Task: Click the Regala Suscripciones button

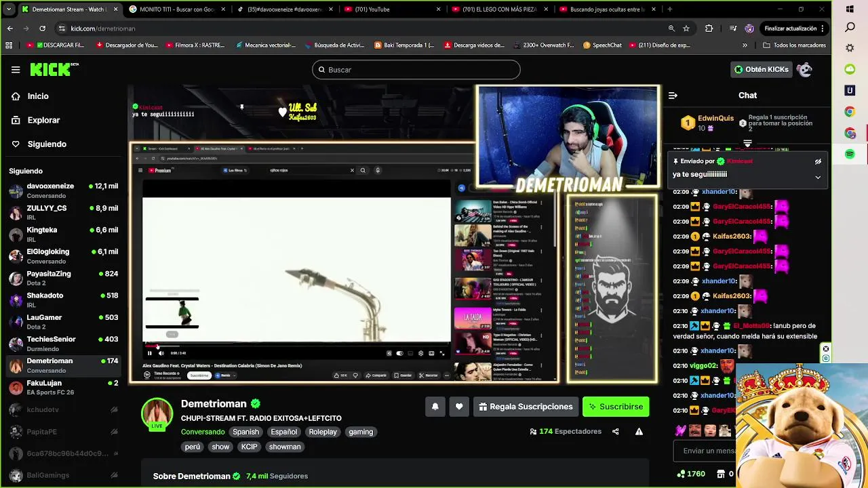Action: pos(526,407)
